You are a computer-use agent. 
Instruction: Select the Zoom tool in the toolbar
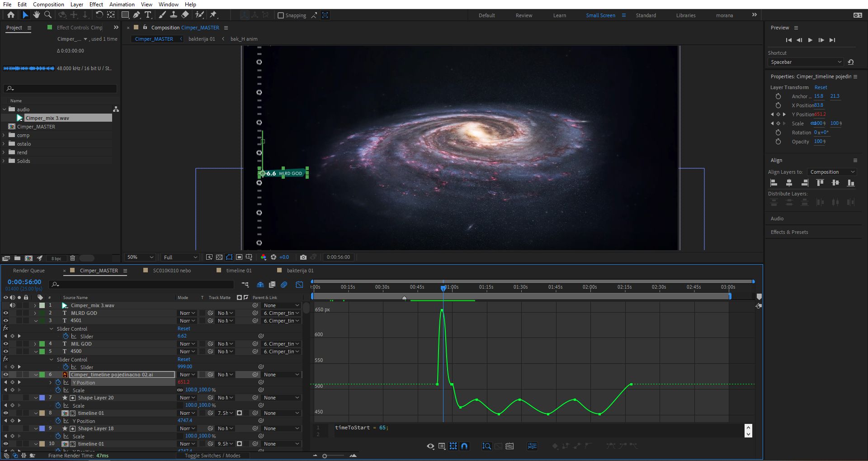click(48, 15)
